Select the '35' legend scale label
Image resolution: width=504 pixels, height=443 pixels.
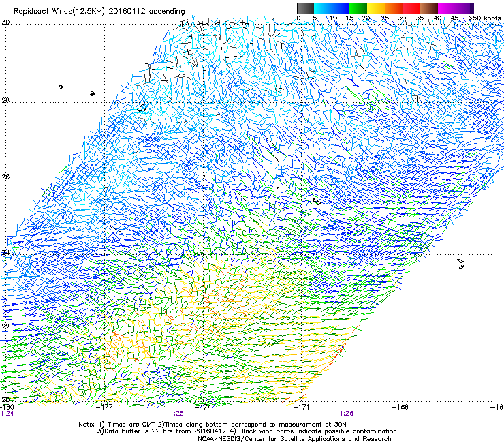pos(420,18)
